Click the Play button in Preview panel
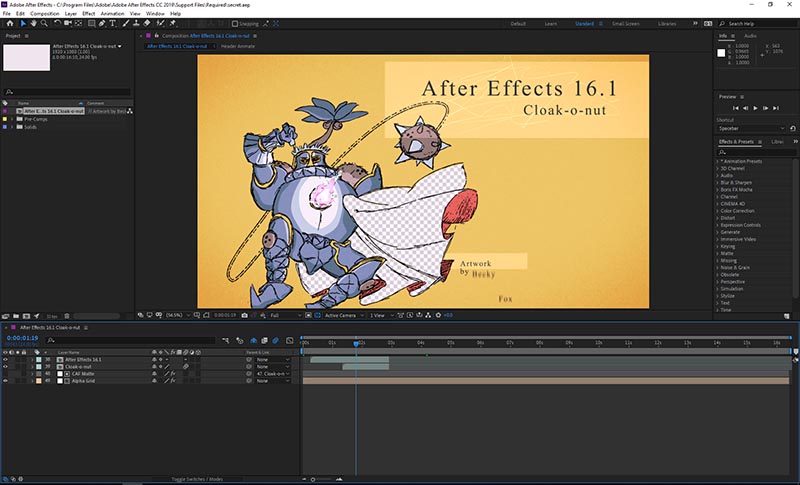Screen dimensions: 800x485 coord(756,107)
